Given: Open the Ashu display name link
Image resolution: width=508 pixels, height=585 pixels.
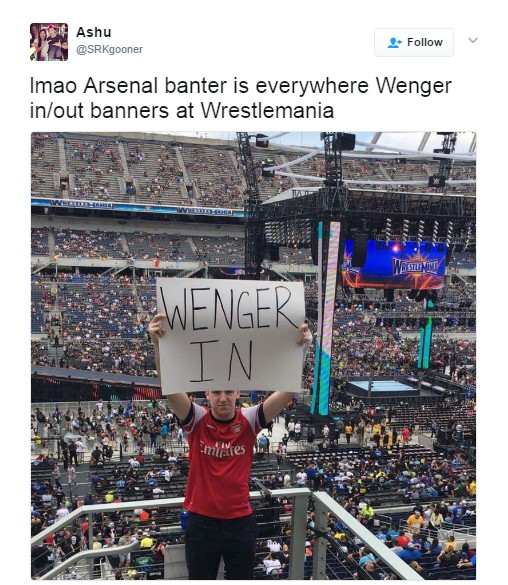Looking at the screenshot, I should click(x=94, y=32).
